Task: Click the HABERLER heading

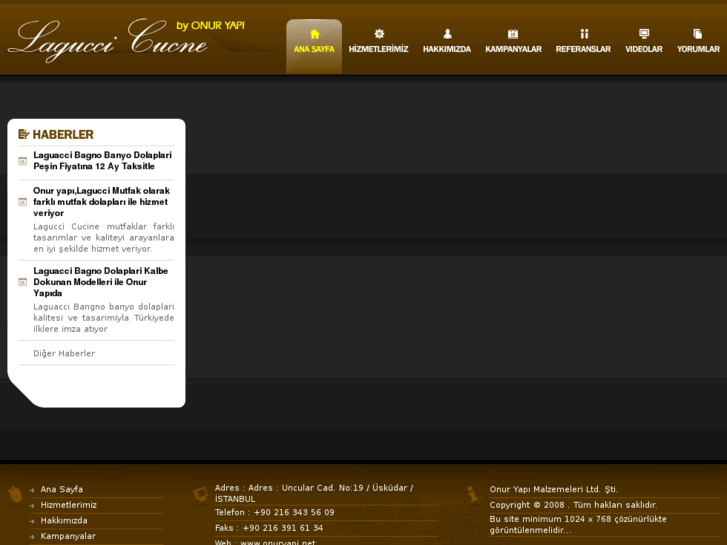Action: click(x=63, y=135)
